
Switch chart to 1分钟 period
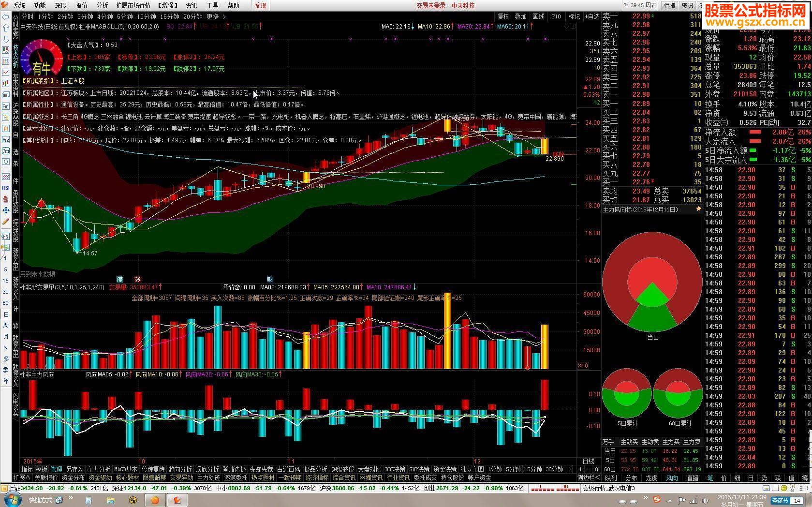tap(45, 16)
